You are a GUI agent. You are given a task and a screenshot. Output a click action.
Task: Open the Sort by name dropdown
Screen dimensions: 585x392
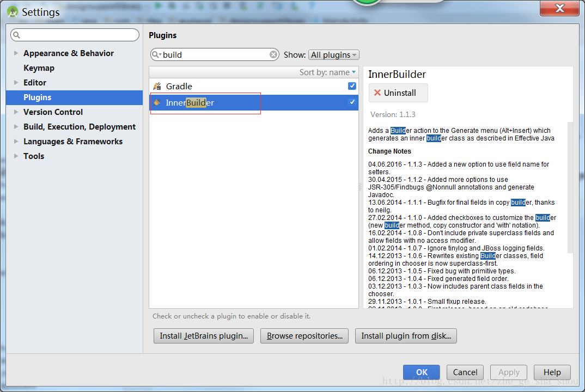327,72
